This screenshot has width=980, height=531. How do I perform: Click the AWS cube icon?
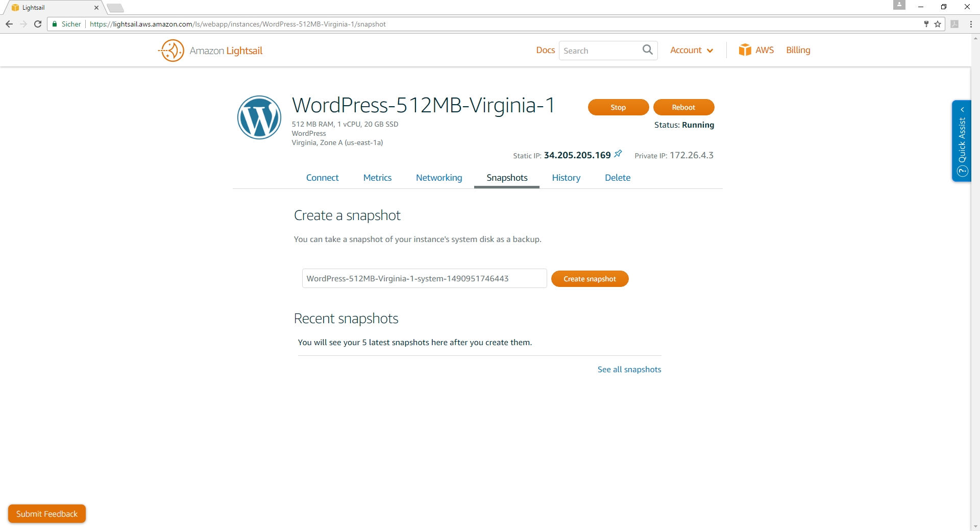[745, 50]
